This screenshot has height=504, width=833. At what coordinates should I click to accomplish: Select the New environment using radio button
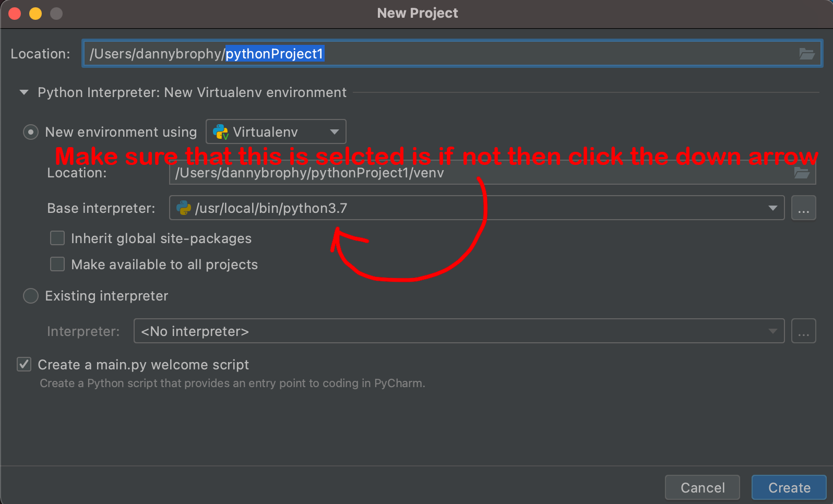pos(30,131)
